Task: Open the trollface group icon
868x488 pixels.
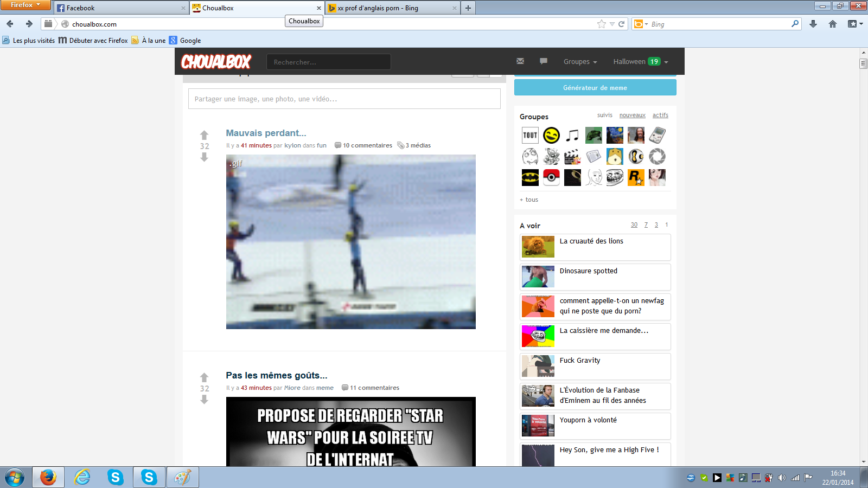Action: (615, 177)
